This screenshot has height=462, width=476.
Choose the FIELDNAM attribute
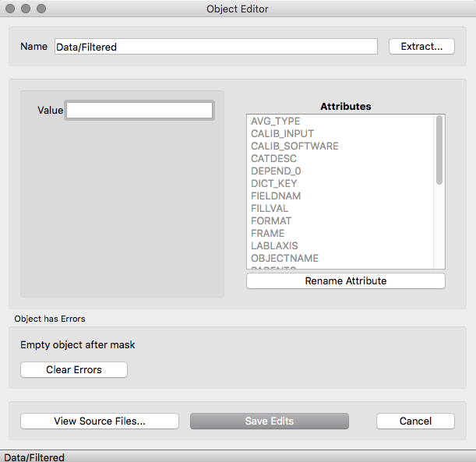click(x=276, y=196)
